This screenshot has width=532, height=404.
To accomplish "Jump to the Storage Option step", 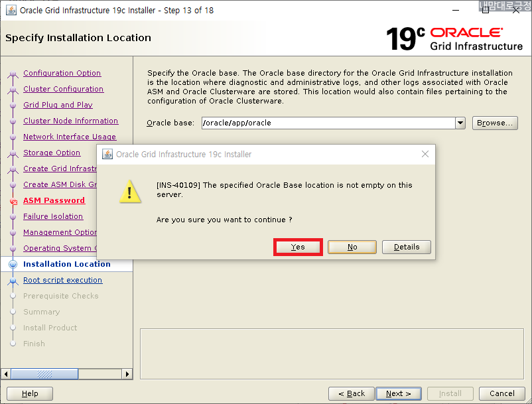I will (x=52, y=153).
